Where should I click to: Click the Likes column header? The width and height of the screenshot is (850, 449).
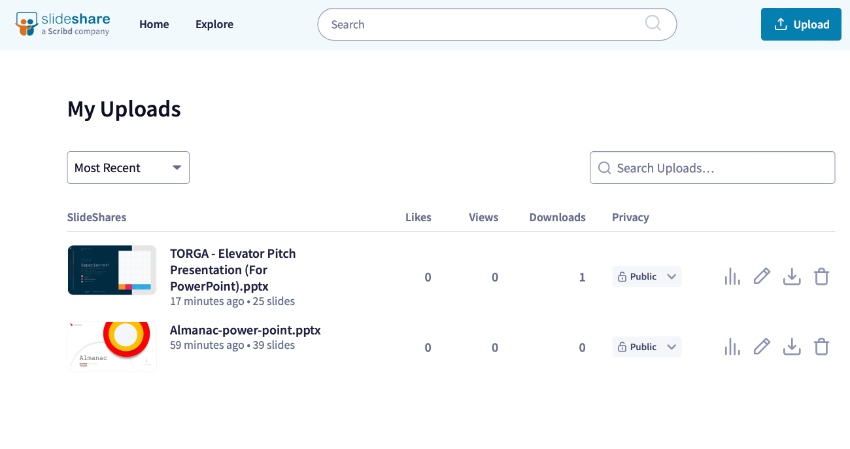[418, 217]
